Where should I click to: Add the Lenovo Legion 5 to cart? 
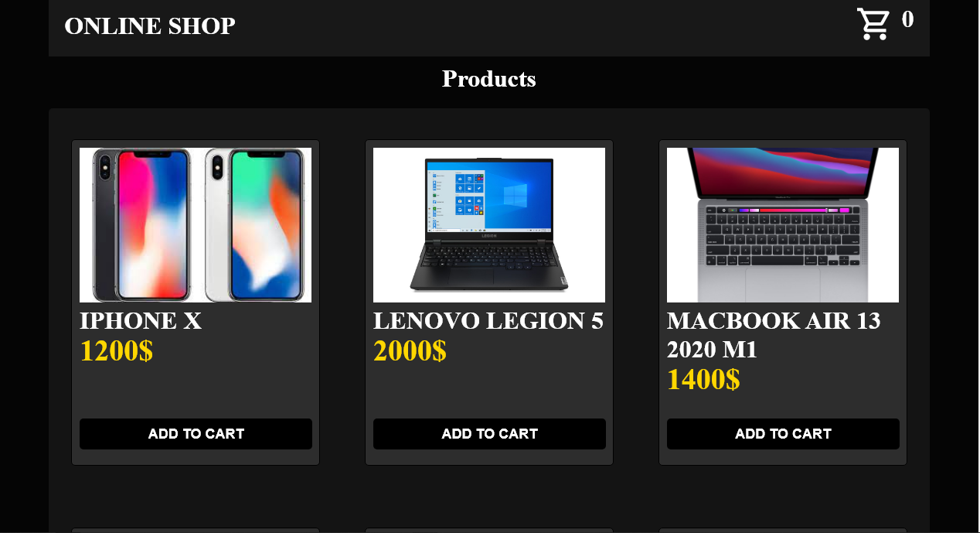tap(489, 434)
